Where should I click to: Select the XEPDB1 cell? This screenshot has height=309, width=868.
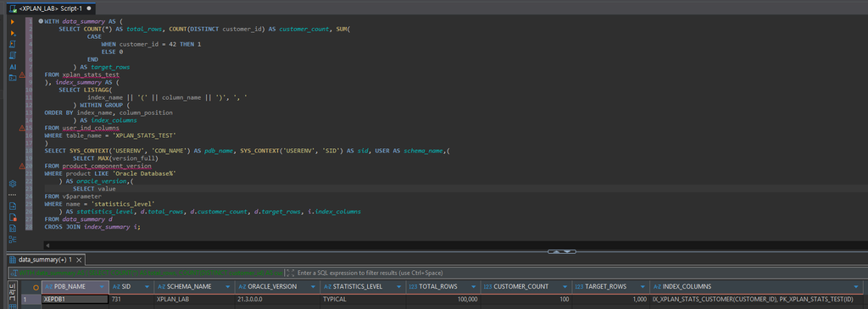coord(75,299)
